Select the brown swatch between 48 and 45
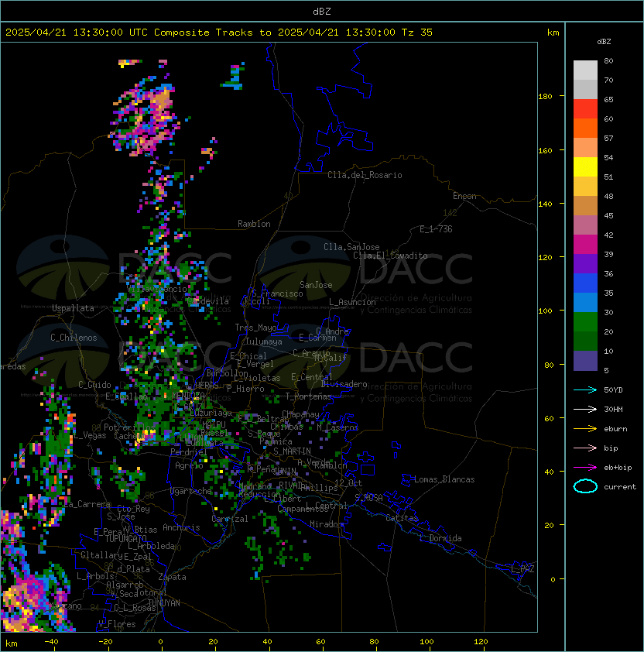The height and width of the screenshot is (652, 644). pyautogui.click(x=585, y=205)
